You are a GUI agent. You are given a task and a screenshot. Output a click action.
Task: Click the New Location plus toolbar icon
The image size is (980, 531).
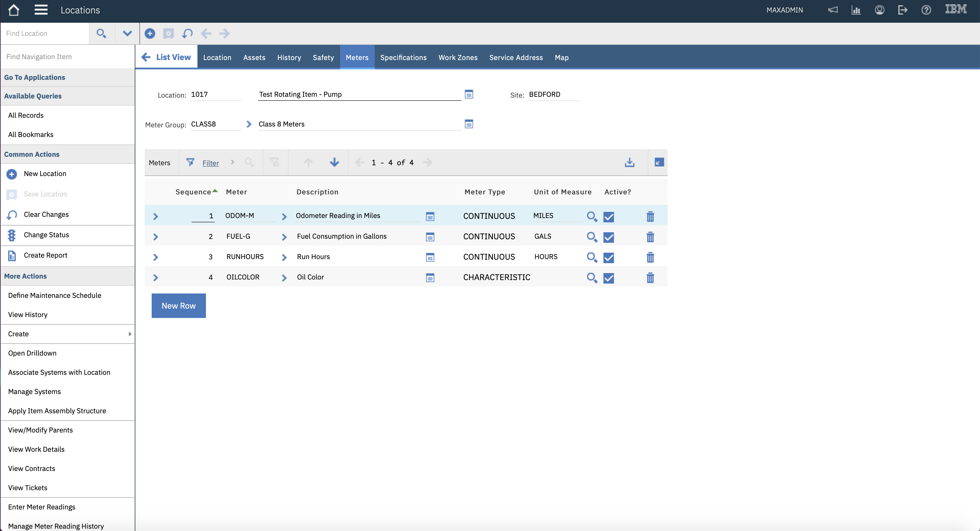coord(150,34)
